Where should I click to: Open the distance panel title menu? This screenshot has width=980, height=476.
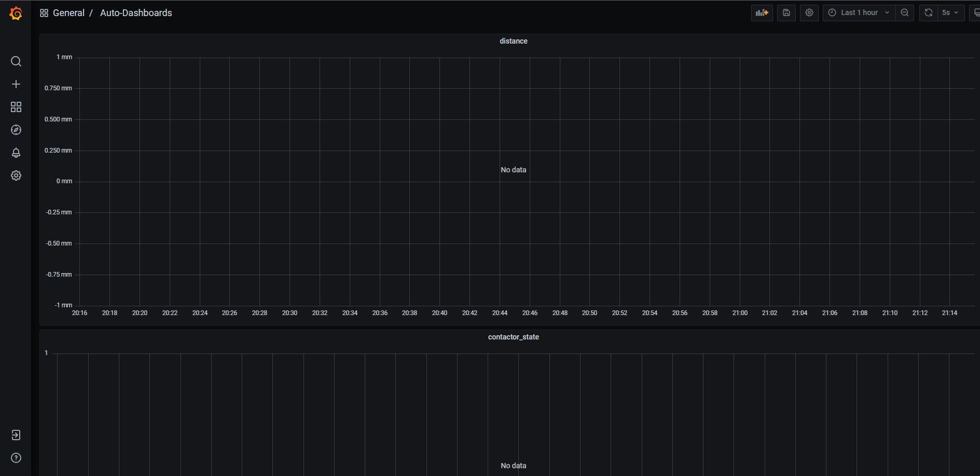click(x=513, y=41)
